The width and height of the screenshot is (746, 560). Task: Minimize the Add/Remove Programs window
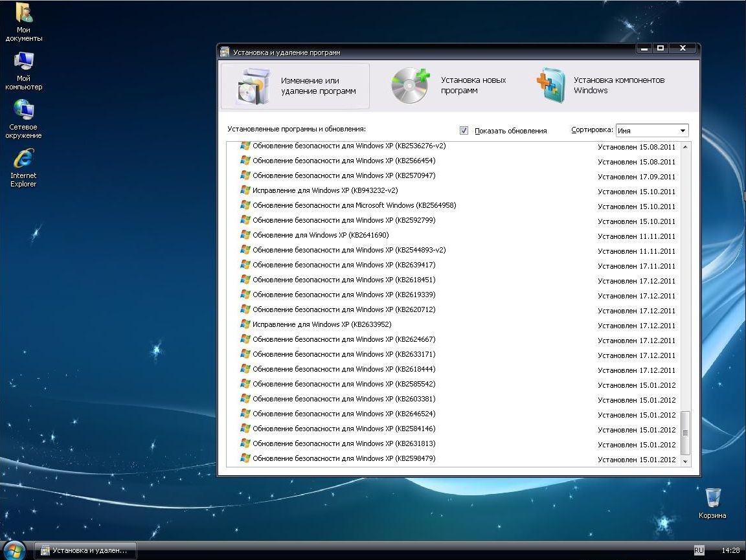point(644,48)
